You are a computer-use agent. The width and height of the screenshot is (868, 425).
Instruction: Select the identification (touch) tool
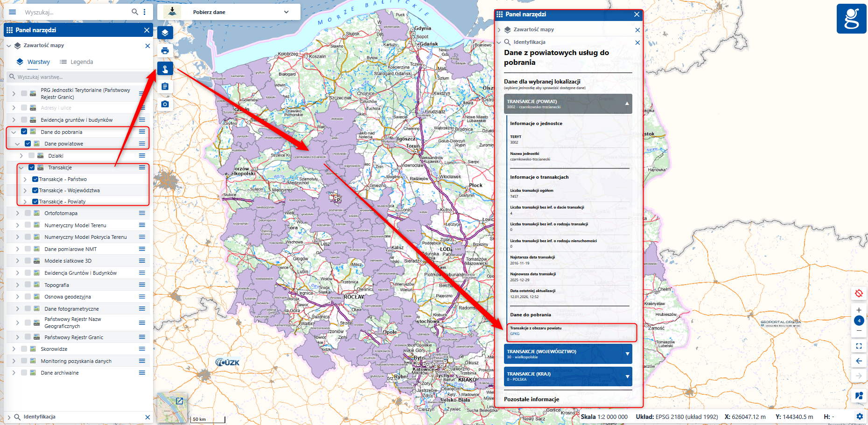tap(165, 68)
